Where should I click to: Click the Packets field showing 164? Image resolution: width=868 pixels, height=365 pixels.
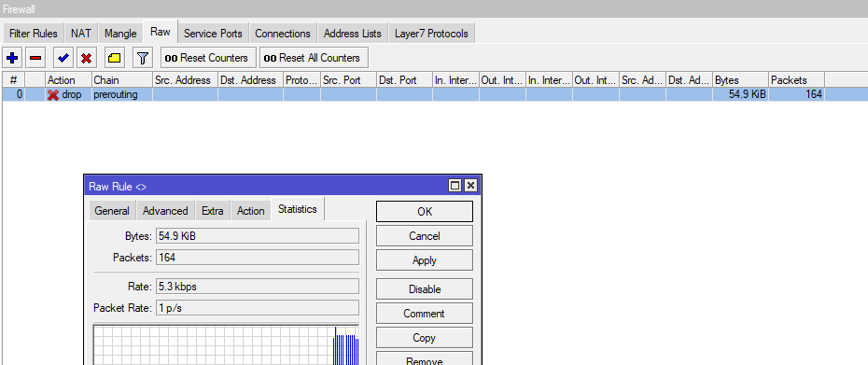[258, 257]
